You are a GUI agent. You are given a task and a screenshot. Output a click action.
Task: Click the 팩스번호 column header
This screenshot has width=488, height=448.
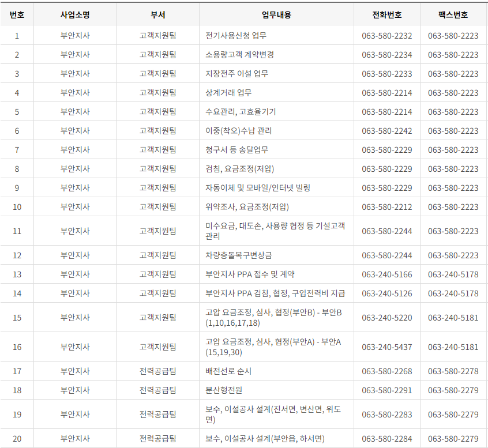(x=453, y=16)
